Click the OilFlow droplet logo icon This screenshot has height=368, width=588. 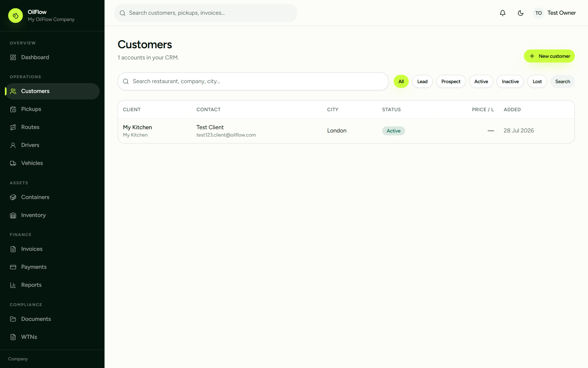pos(16,16)
